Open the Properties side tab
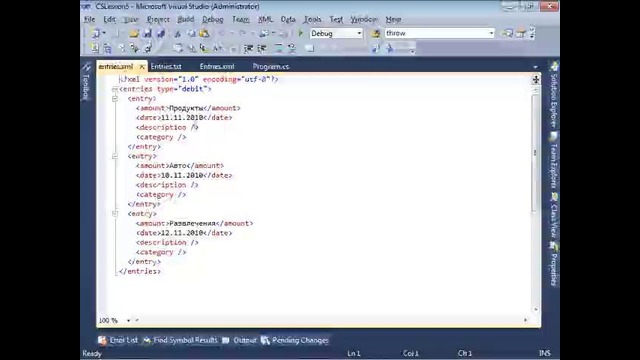The height and width of the screenshot is (360, 640). pos(553,264)
